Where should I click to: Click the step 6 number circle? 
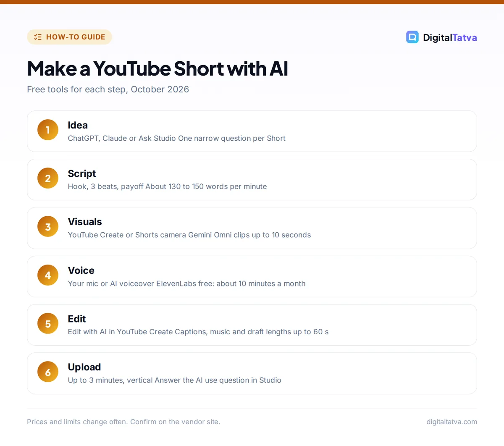[x=48, y=372]
